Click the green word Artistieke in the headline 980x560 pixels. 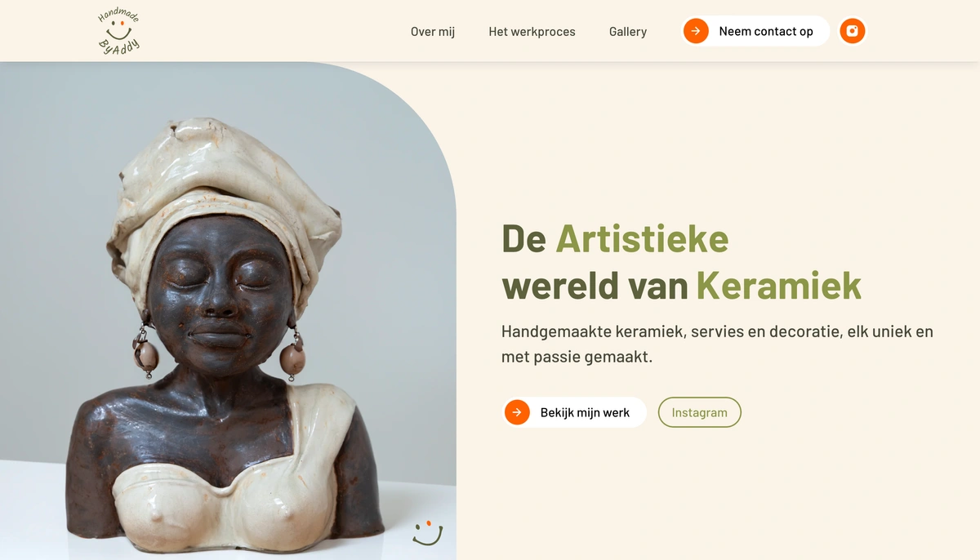[642, 238]
